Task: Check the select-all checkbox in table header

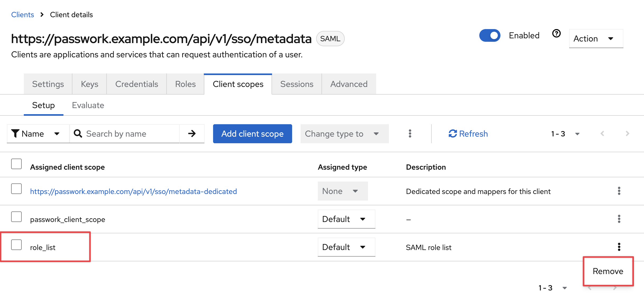Action: point(16,164)
